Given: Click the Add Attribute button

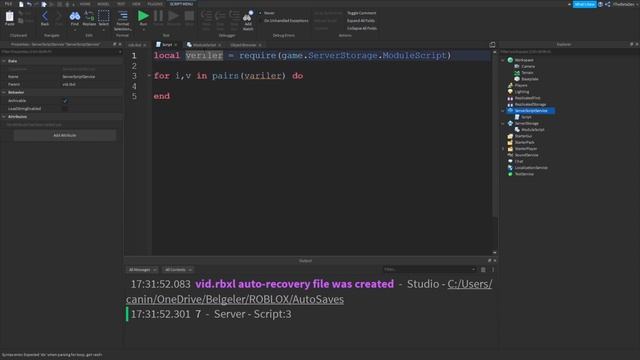Looking at the screenshot, I should (x=64, y=135).
